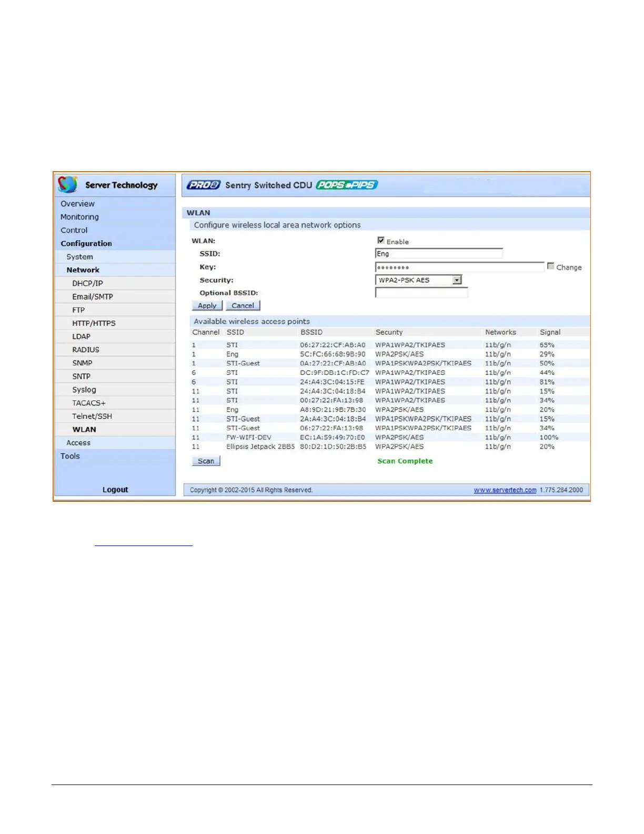
Task: Open HTTP/HTTPS settings page
Action: [94, 323]
